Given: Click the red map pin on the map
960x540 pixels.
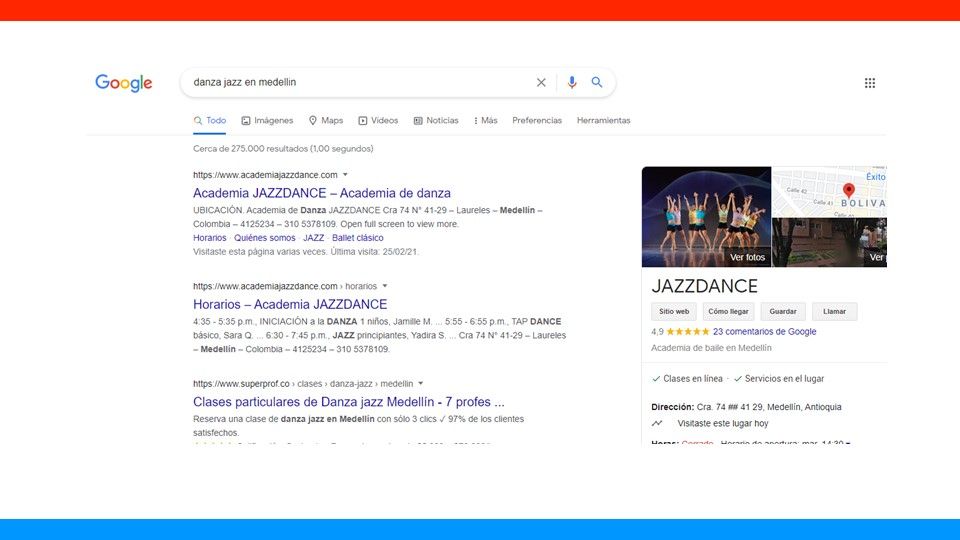Looking at the screenshot, I should pos(849,190).
